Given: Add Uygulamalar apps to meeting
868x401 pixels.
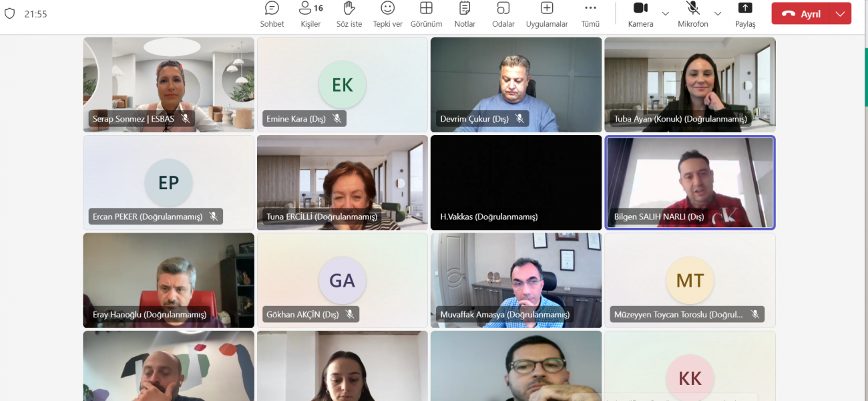Looking at the screenshot, I should tap(547, 15).
